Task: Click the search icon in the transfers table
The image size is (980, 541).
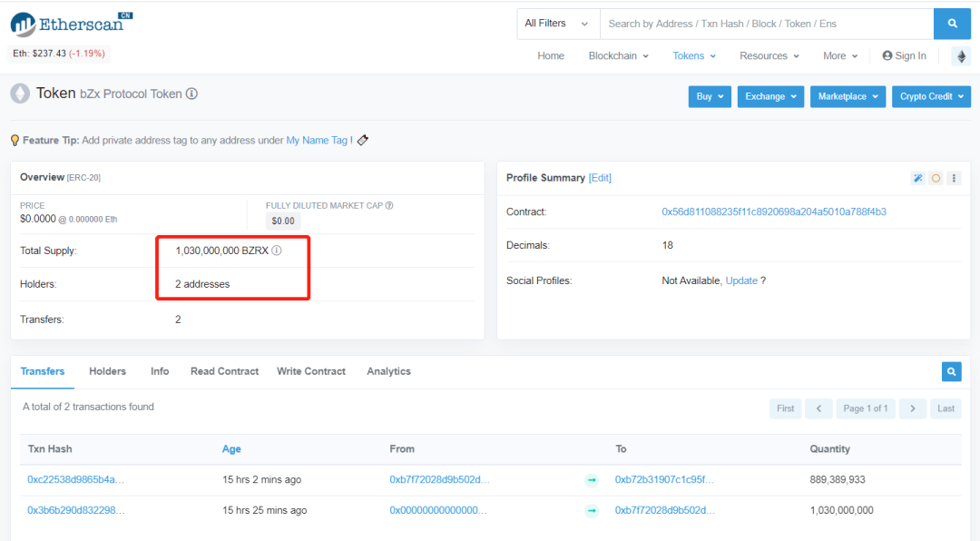Action: click(x=951, y=371)
